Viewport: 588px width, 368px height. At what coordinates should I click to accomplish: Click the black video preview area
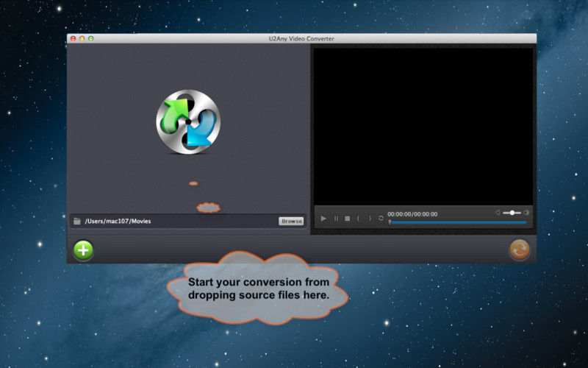click(x=423, y=127)
